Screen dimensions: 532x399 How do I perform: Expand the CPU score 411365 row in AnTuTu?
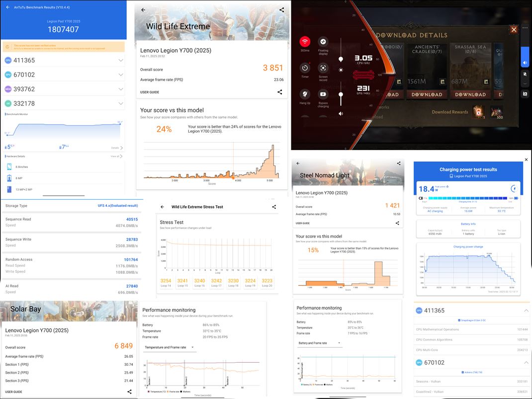click(121, 60)
